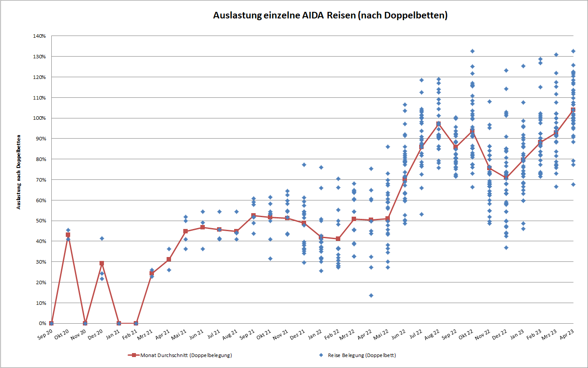Viewport: 588px width, 368px height.
Task: Select the red average marker above Jun 21
Action: (203, 227)
